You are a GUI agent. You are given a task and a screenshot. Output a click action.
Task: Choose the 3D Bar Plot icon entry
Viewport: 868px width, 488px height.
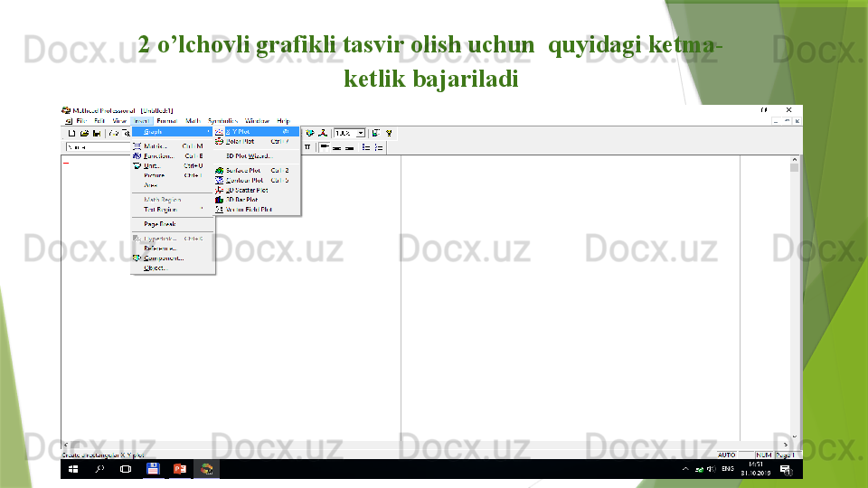click(x=241, y=200)
